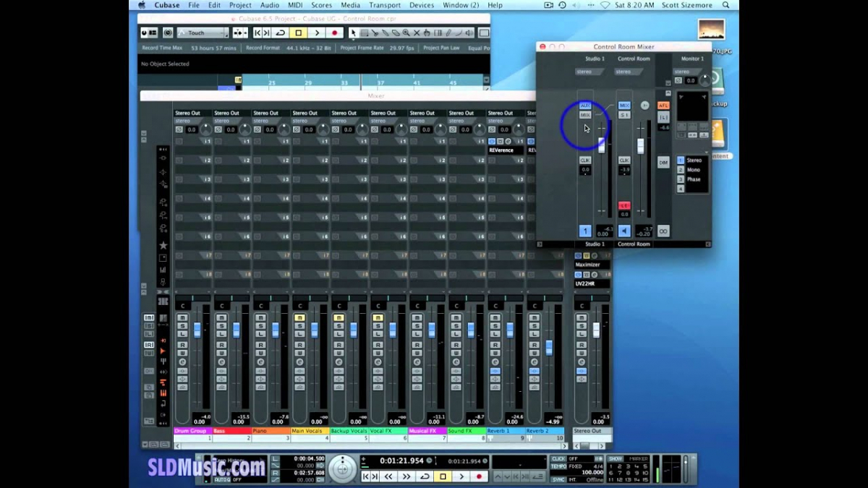Open edit channel settings for Musical FX
The height and width of the screenshot is (488, 868).
[417, 362]
